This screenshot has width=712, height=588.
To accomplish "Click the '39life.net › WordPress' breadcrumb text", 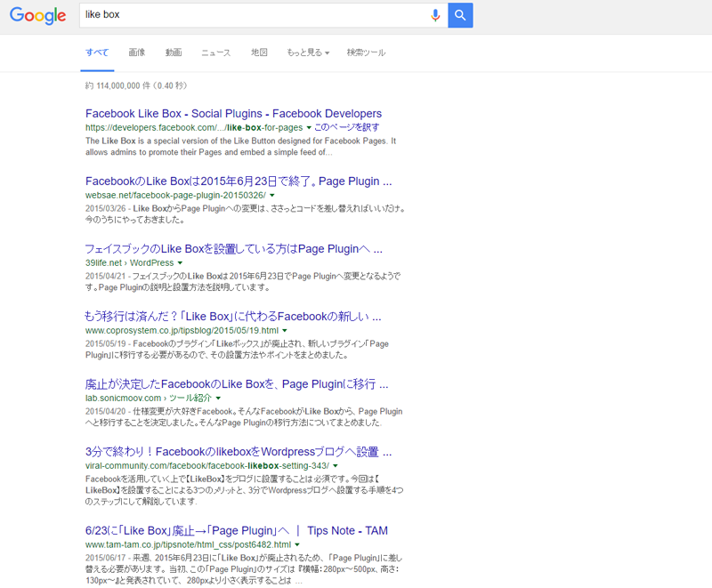I will tap(129, 263).
